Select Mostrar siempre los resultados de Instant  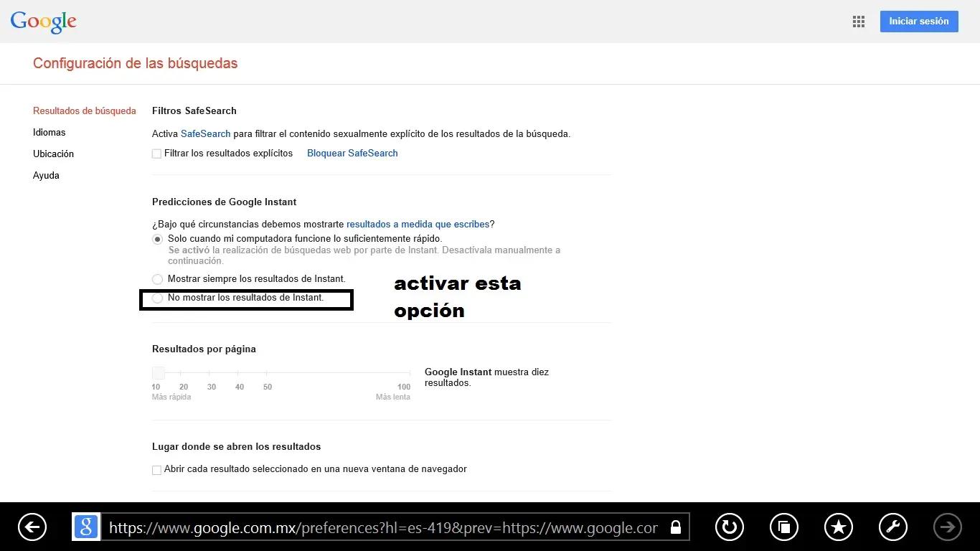pos(157,279)
